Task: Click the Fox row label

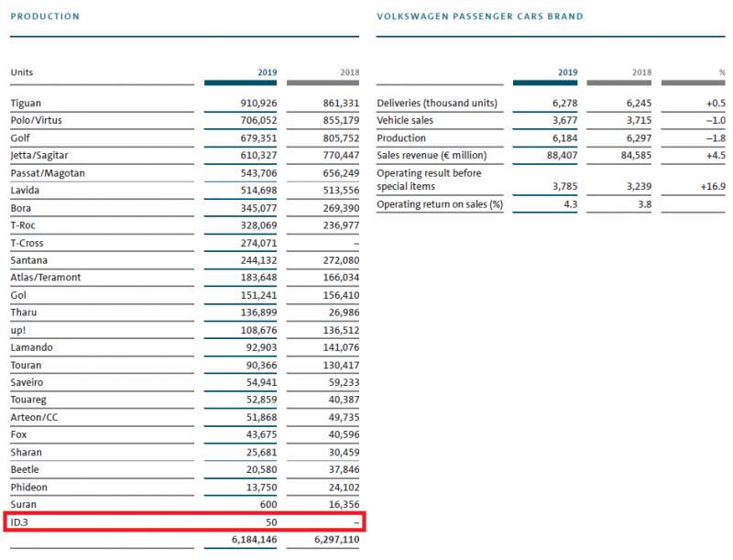Action: [18, 434]
